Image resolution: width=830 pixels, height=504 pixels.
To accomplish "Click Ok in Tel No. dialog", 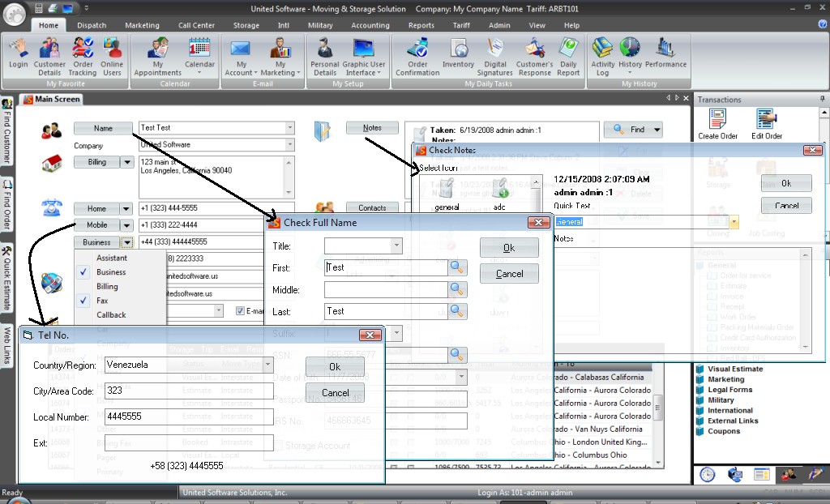I will tap(335, 367).
